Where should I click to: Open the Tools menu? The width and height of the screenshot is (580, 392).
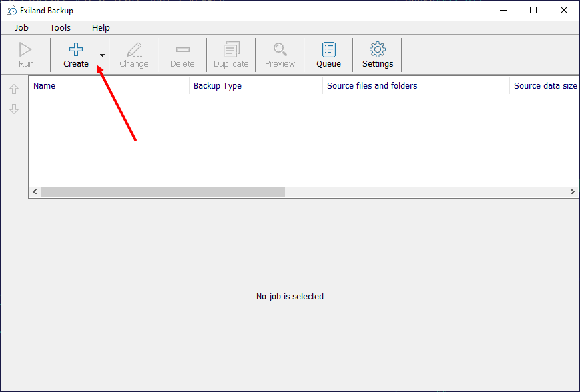point(60,28)
